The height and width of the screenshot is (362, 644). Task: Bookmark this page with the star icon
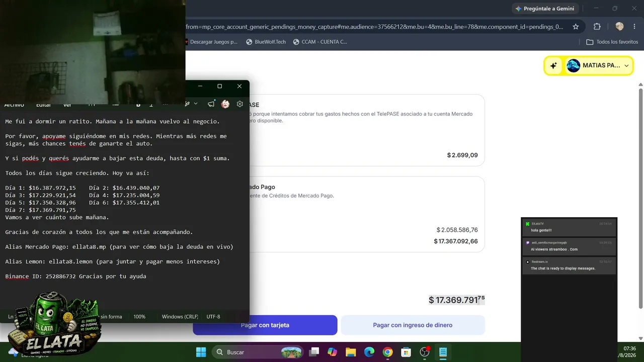576,27
